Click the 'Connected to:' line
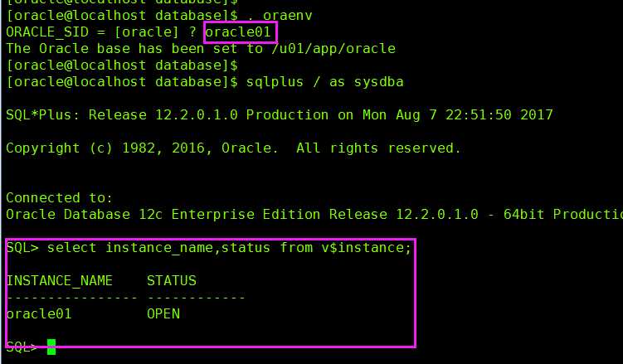 [59, 197]
